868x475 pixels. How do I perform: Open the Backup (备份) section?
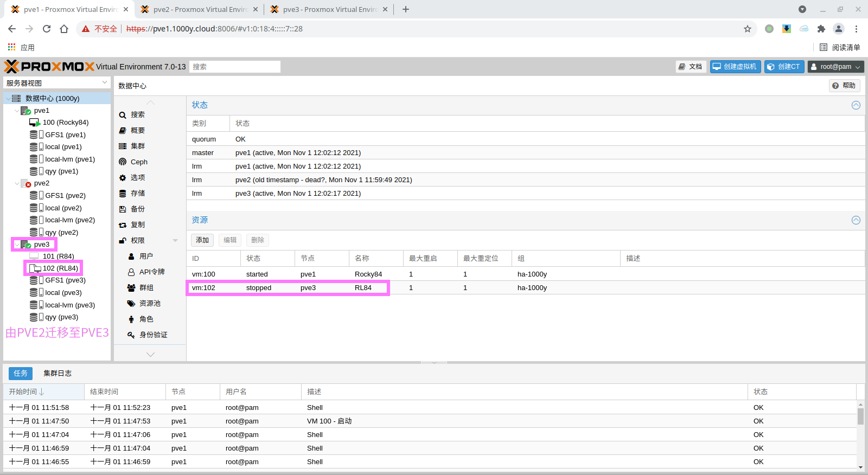coord(137,209)
